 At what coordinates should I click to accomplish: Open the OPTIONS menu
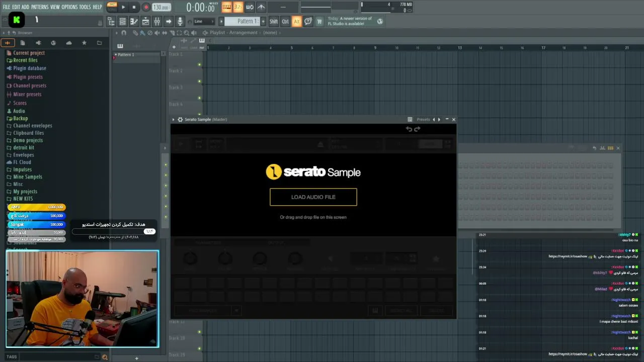click(69, 7)
